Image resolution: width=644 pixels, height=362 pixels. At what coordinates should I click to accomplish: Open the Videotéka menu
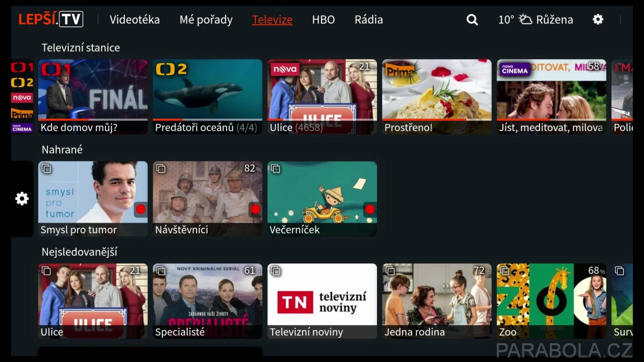(135, 20)
